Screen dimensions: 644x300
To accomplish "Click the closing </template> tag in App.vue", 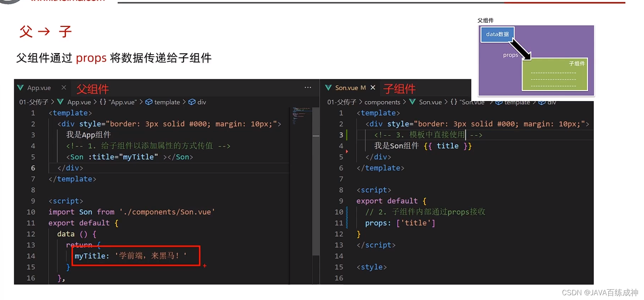I will coord(72,179).
